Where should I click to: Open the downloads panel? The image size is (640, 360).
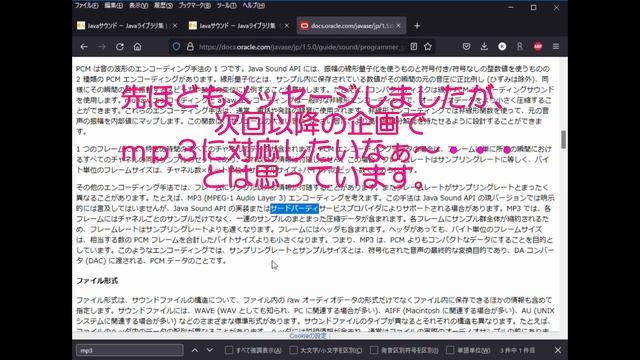point(484,47)
